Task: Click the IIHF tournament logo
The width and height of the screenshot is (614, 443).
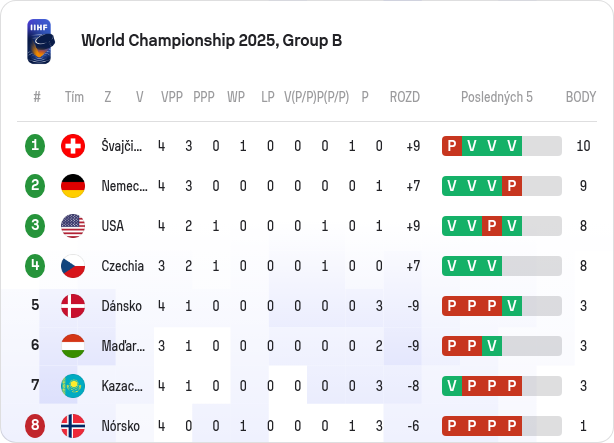Action: pyautogui.click(x=41, y=41)
